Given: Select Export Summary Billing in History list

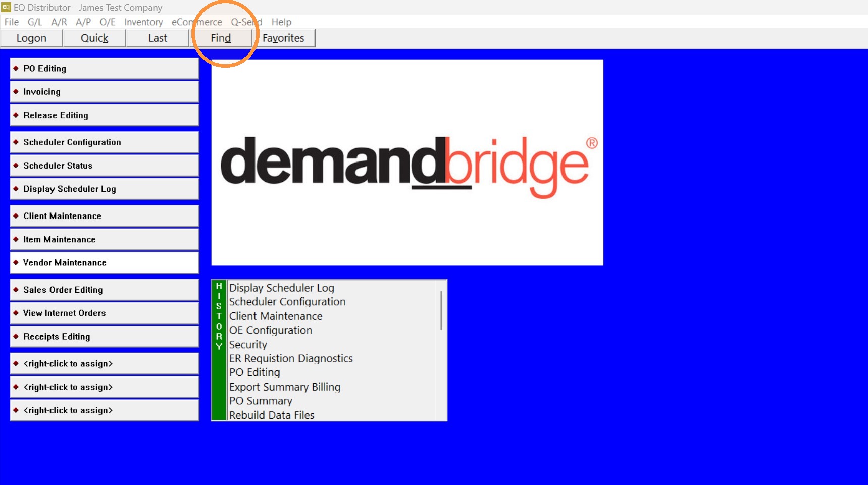Looking at the screenshot, I should [285, 387].
